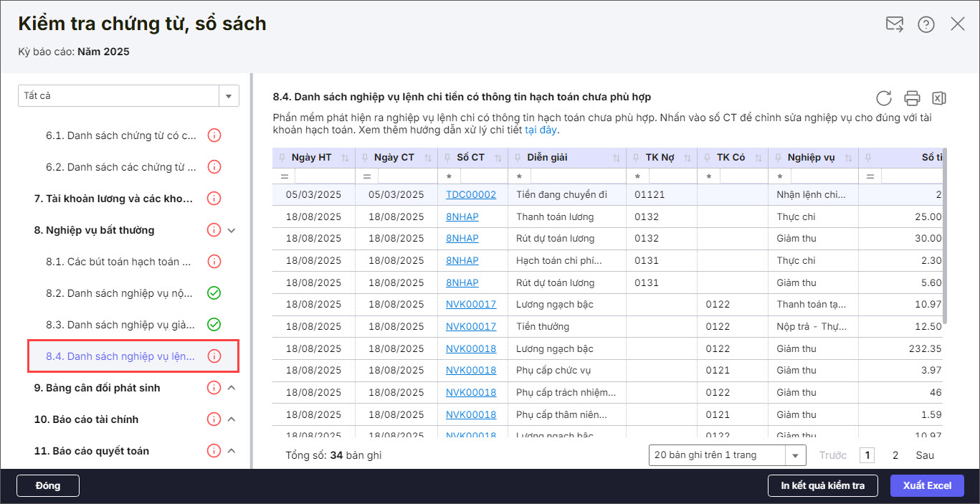Open the help question mark icon
This screenshot has height=504, width=980.
point(926,24)
